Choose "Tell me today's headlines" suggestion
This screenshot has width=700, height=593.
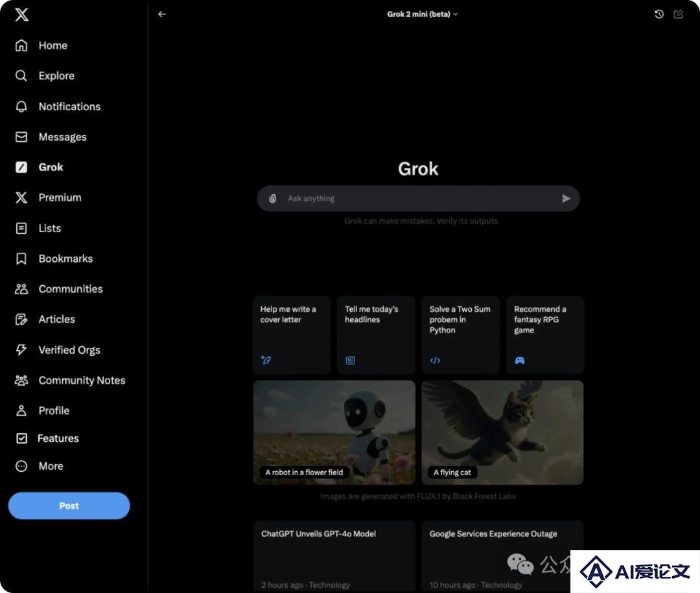pyautogui.click(x=376, y=334)
